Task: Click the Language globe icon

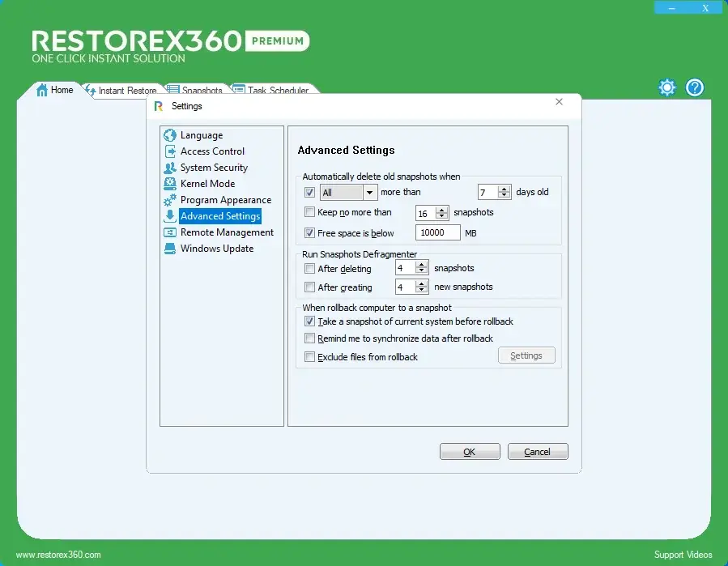Action: click(x=170, y=135)
